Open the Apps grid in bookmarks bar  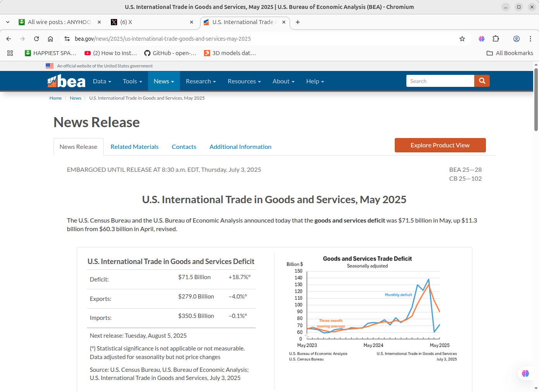pos(10,53)
